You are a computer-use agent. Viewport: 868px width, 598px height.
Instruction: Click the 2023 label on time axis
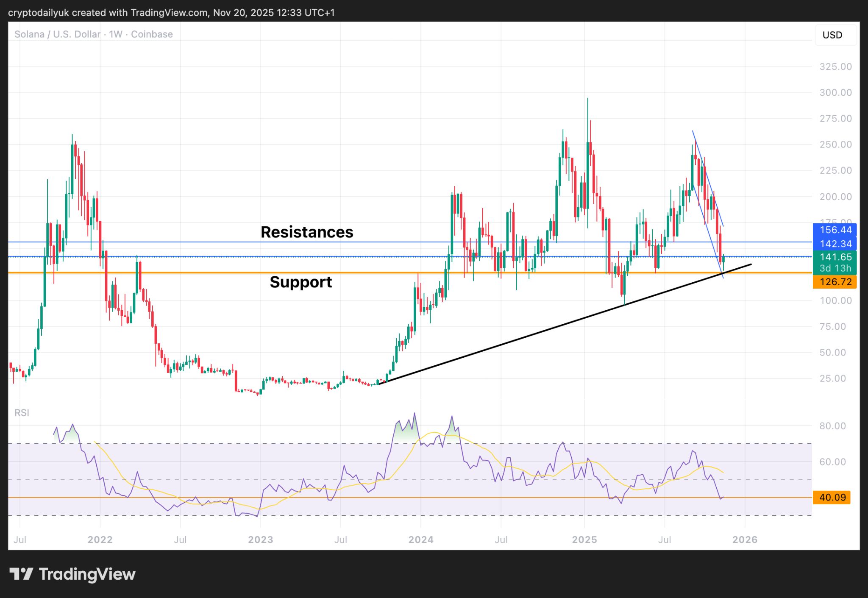(x=260, y=540)
